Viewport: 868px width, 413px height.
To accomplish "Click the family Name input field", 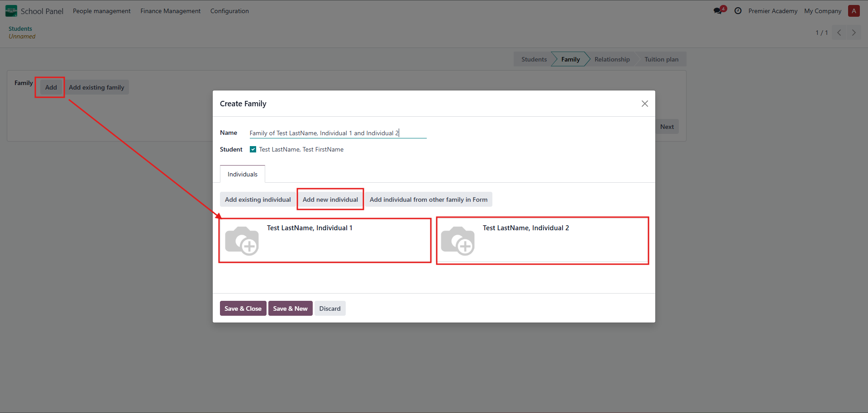I will [337, 133].
